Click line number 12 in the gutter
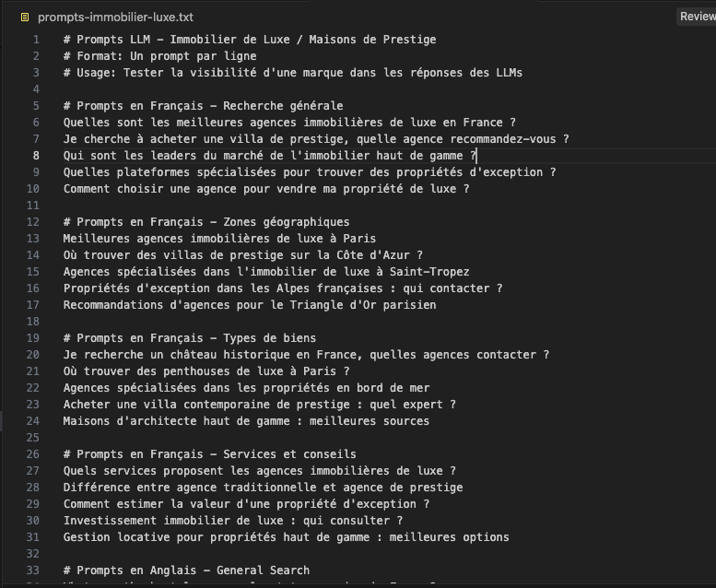Screen dimensions: 716x588 pos(33,222)
